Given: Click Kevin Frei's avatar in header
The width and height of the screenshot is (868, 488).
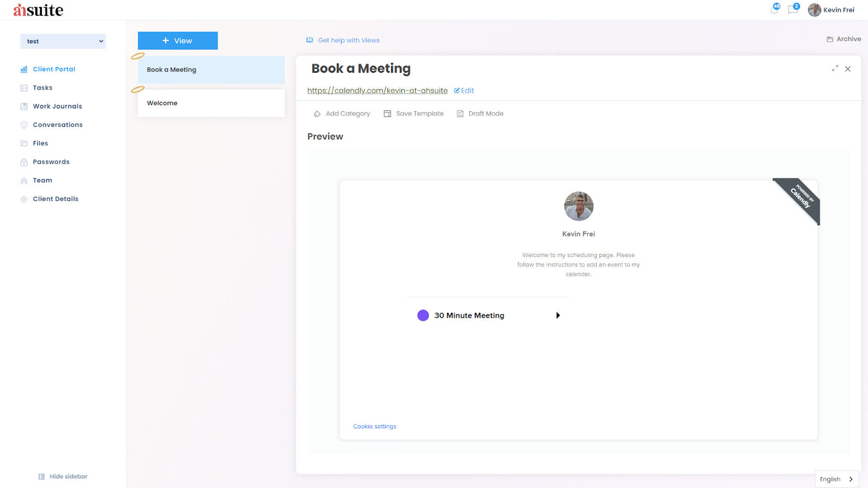Looking at the screenshot, I should [x=814, y=10].
